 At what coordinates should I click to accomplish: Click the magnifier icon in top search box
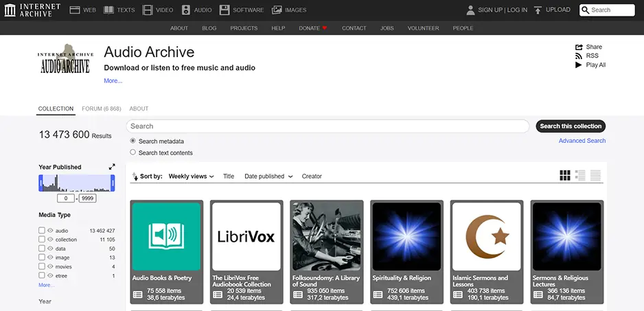coord(585,10)
